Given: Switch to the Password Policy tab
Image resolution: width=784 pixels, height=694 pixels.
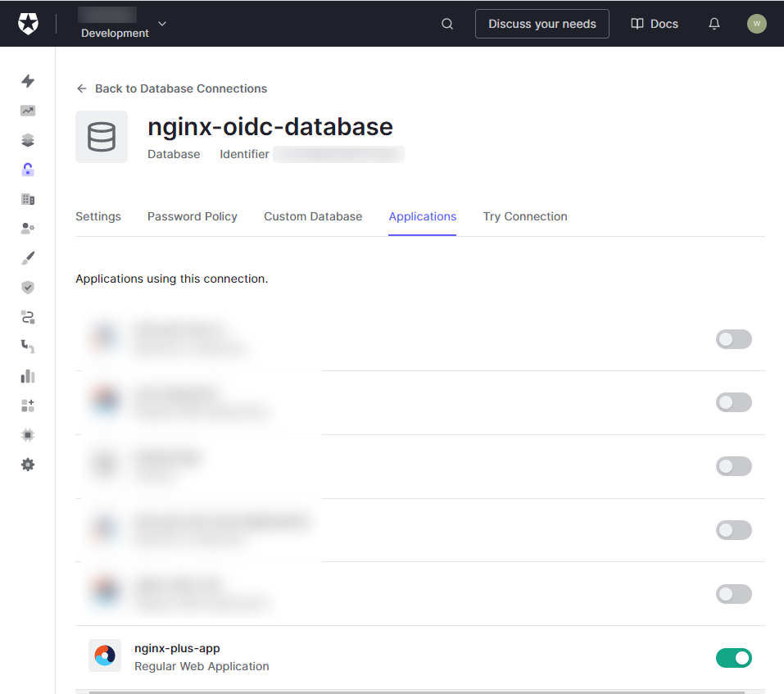Looking at the screenshot, I should [x=192, y=216].
